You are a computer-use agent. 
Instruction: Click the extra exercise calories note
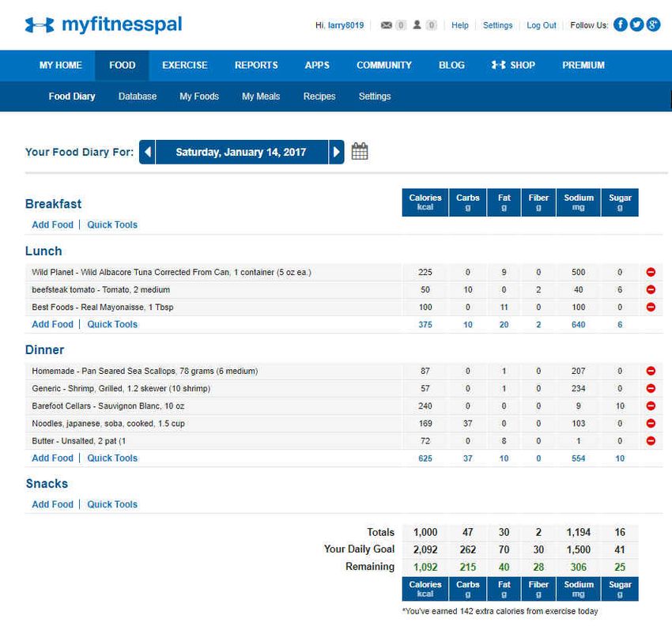coord(500,612)
